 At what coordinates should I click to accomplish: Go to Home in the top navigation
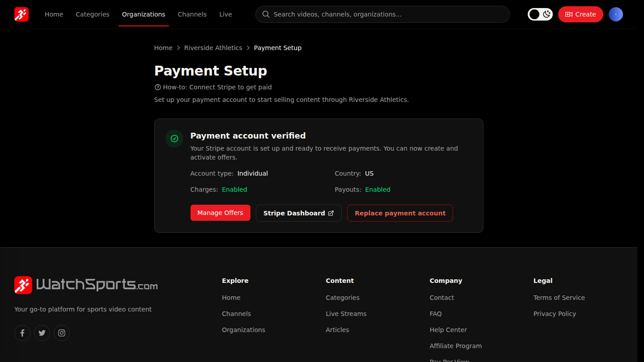pos(54,14)
